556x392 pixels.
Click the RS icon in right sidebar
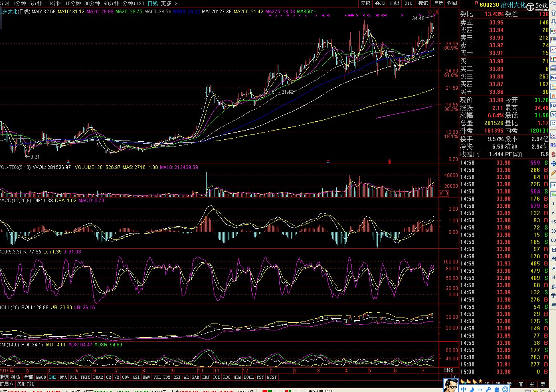pyautogui.click(x=553, y=145)
